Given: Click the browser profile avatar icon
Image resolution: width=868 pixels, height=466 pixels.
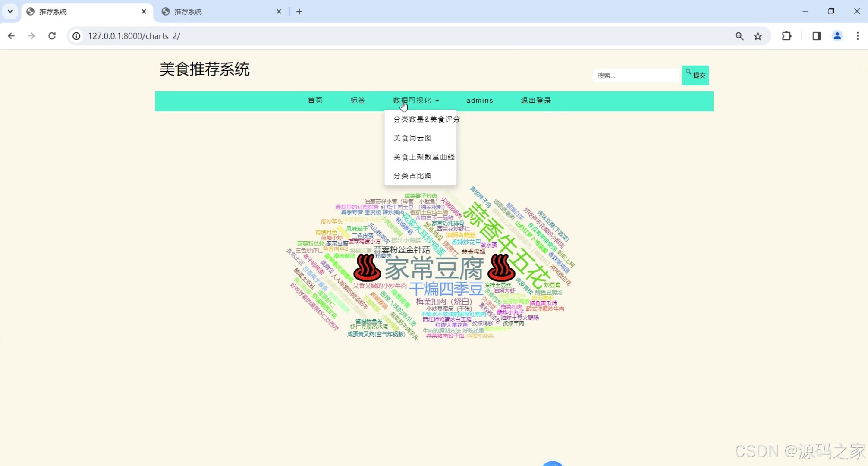Looking at the screenshot, I should tap(837, 36).
